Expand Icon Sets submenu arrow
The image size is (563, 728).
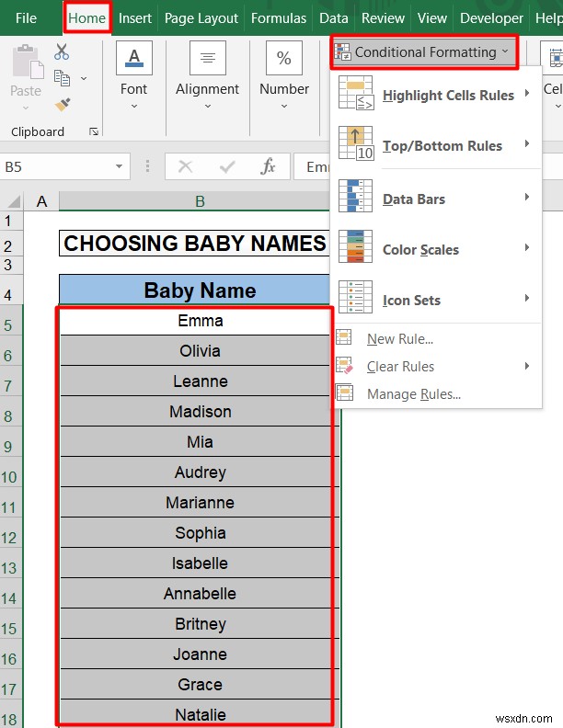[x=527, y=298]
